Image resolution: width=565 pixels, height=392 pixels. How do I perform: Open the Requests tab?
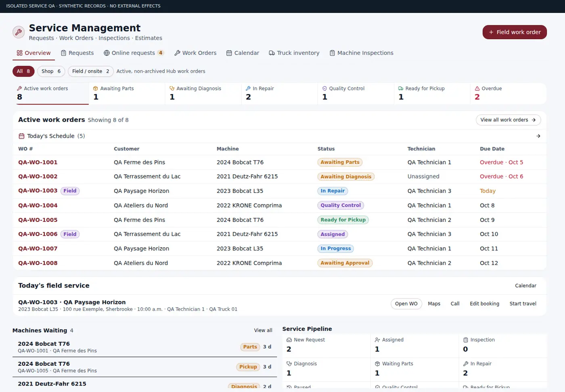coord(77,53)
